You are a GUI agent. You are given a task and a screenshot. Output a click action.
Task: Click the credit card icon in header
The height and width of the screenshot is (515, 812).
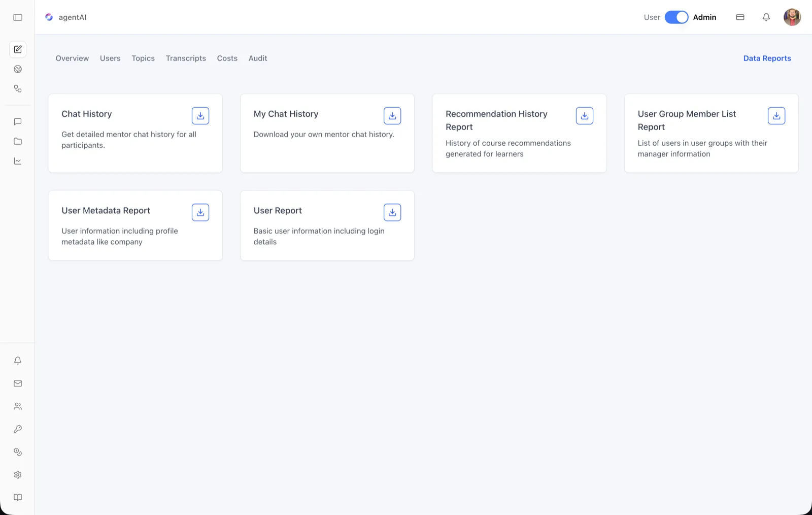740,17
